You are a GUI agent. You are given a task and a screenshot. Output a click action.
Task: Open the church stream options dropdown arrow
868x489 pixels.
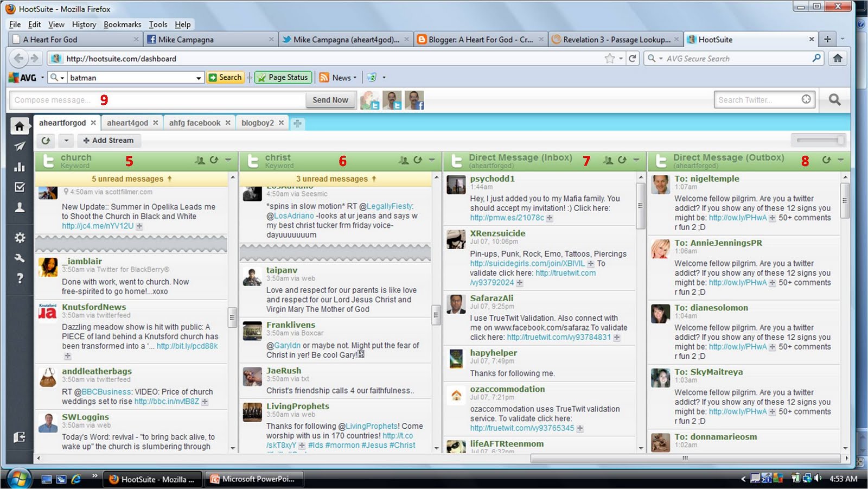[228, 160]
